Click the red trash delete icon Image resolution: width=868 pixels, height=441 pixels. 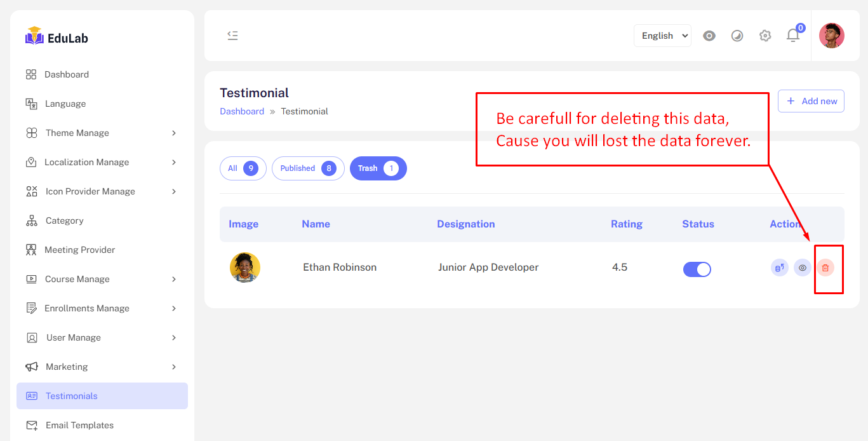point(825,268)
